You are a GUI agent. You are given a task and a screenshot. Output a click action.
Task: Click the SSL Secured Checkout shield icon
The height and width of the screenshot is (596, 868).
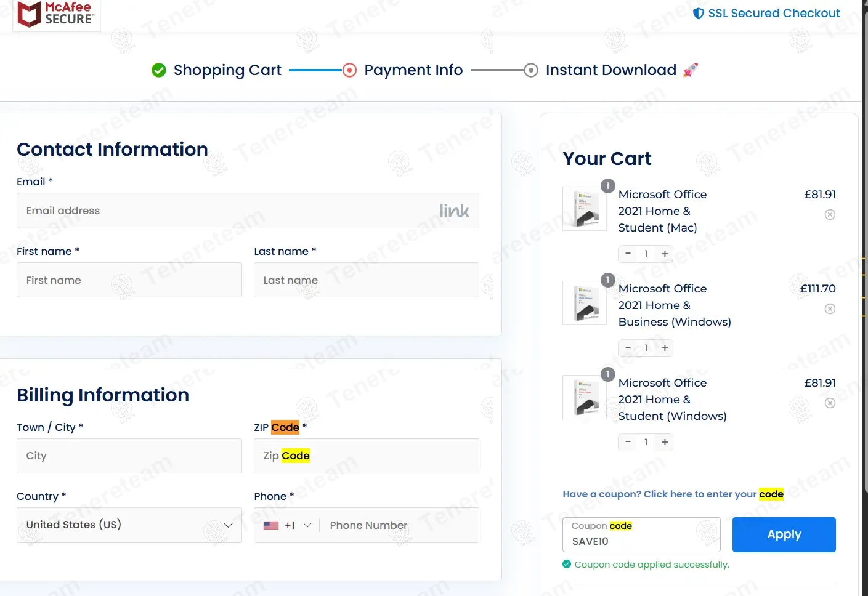(698, 14)
